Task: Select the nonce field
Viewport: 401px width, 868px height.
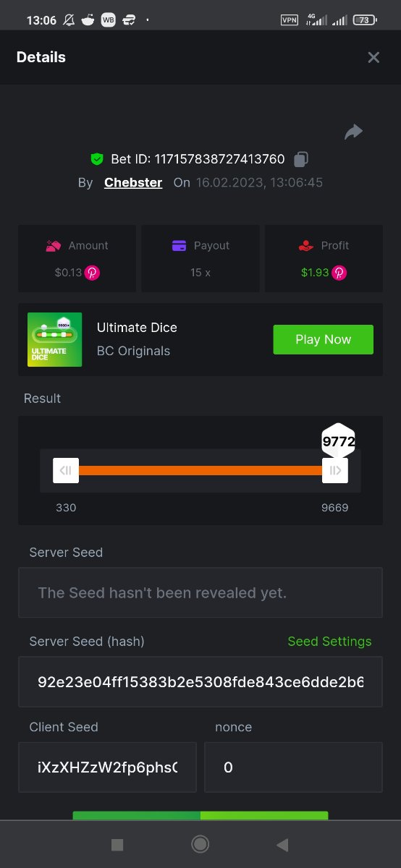Action: 293,767
